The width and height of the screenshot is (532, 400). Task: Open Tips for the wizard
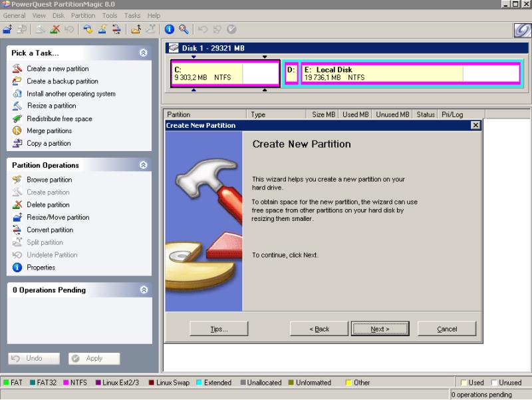pos(219,329)
